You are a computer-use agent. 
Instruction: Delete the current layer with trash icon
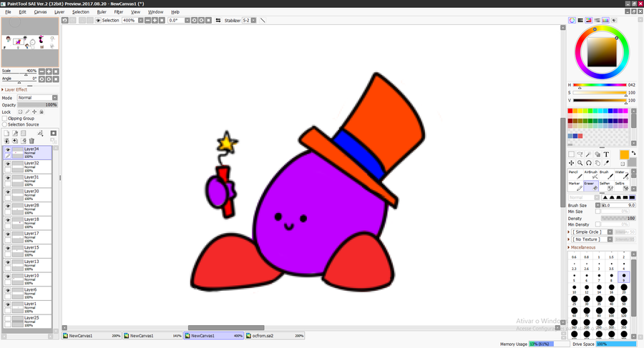coord(31,141)
